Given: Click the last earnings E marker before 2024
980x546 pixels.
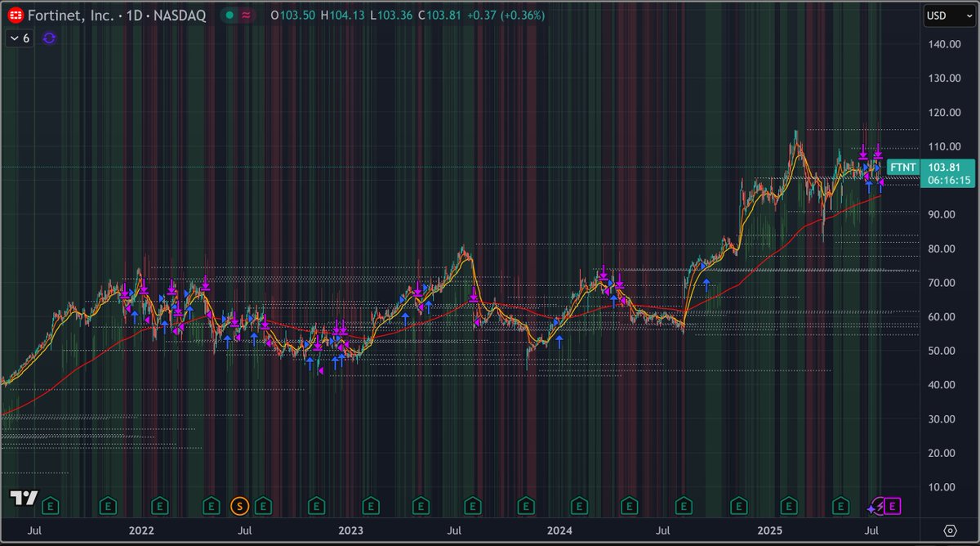Looking at the screenshot, I should click(525, 506).
